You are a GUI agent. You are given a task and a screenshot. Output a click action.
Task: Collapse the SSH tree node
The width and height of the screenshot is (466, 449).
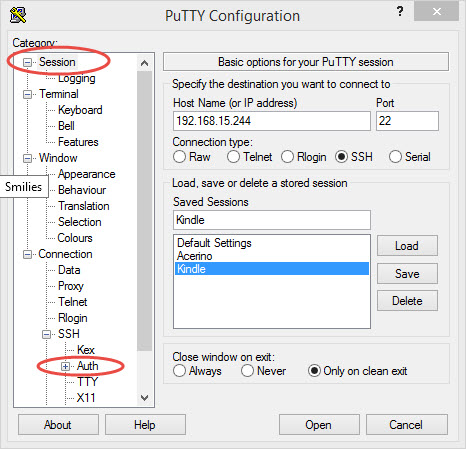[47, 334]
